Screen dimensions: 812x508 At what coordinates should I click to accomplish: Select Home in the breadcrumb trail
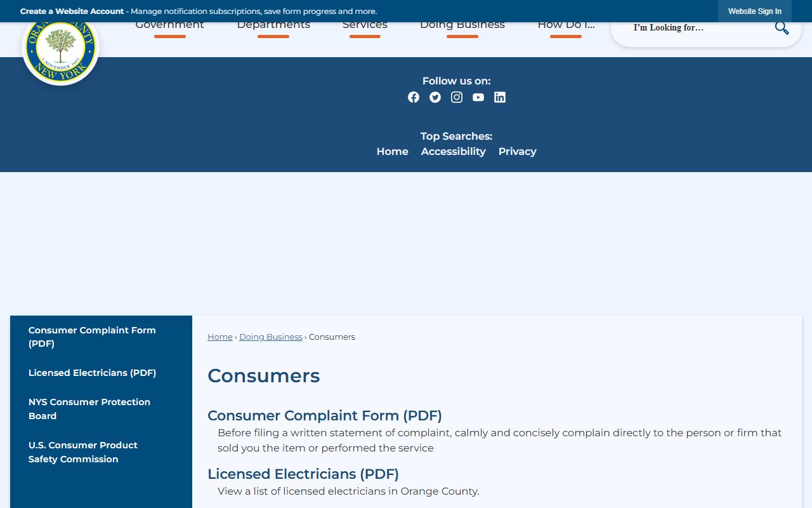(x=220, y=337)
